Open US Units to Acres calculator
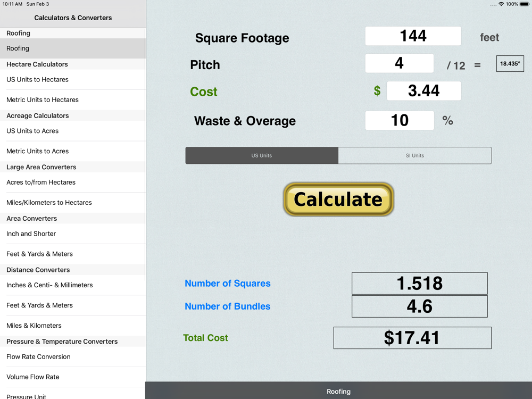532x399 pixels. point(73,131)
